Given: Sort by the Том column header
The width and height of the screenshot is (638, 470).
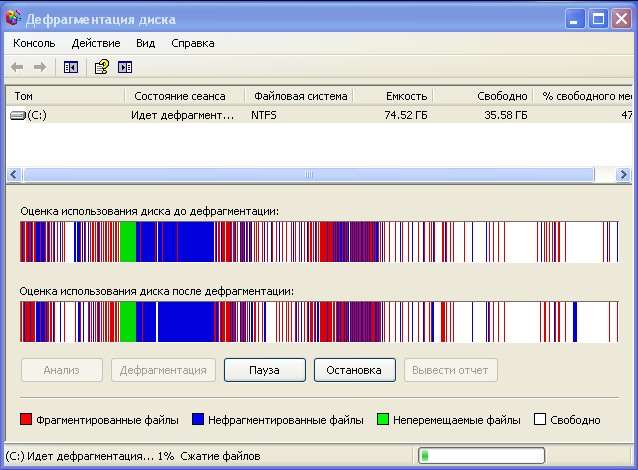Looking at the screenshot, I should 65,96.
